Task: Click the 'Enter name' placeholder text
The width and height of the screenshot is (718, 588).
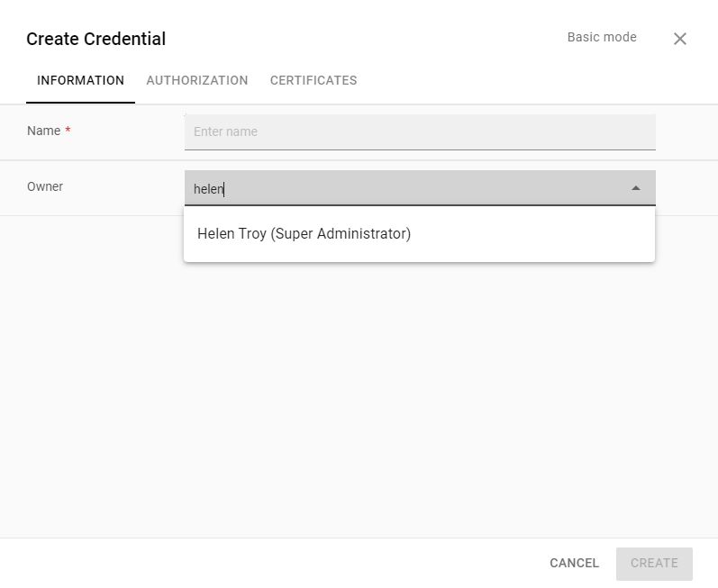Action: point(225,131)
